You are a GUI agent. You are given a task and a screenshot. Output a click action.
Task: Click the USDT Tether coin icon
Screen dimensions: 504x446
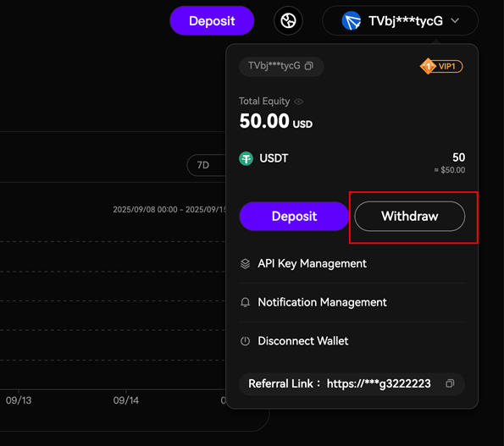click(246, 158)
